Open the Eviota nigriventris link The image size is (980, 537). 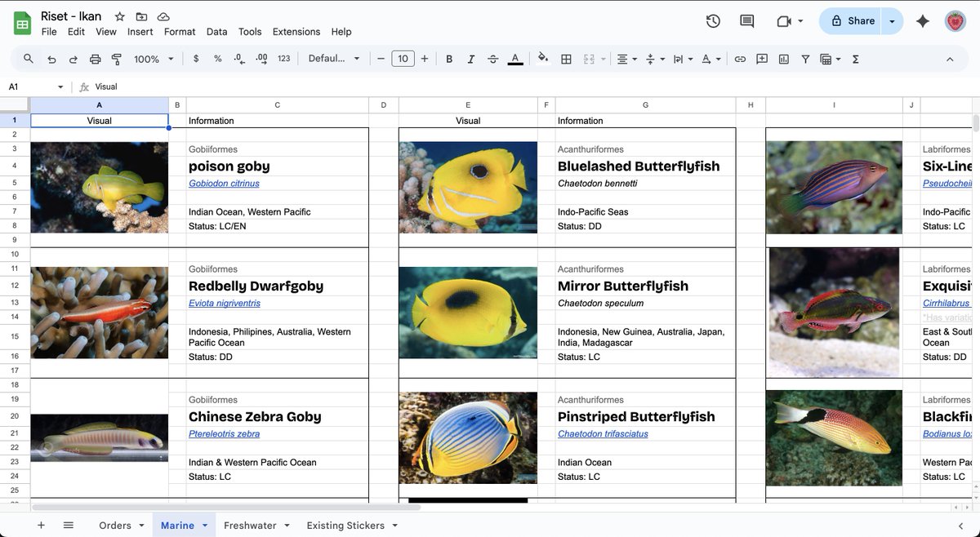pyautogui.click(x=224, y=304)
